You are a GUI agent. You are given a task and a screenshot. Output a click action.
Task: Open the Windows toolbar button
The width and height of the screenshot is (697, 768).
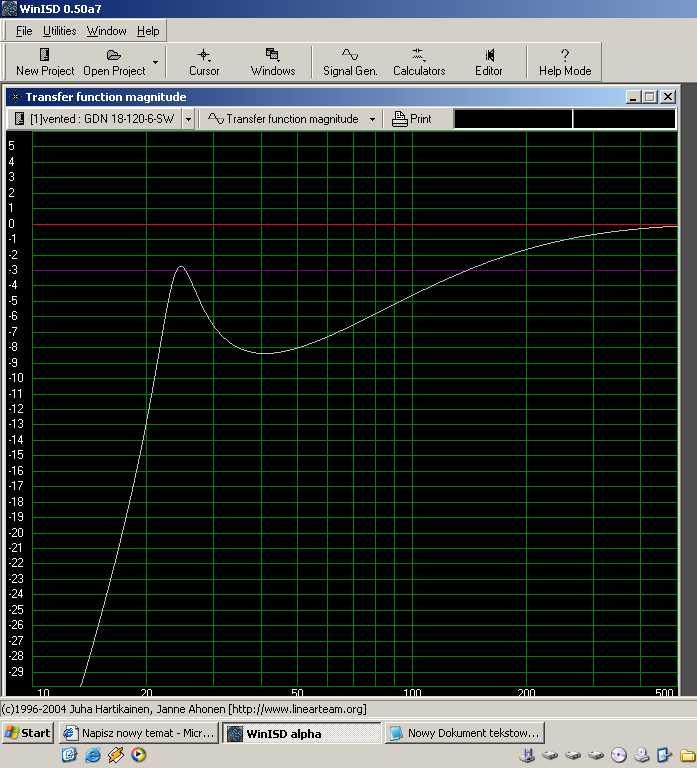click(273, 62)
